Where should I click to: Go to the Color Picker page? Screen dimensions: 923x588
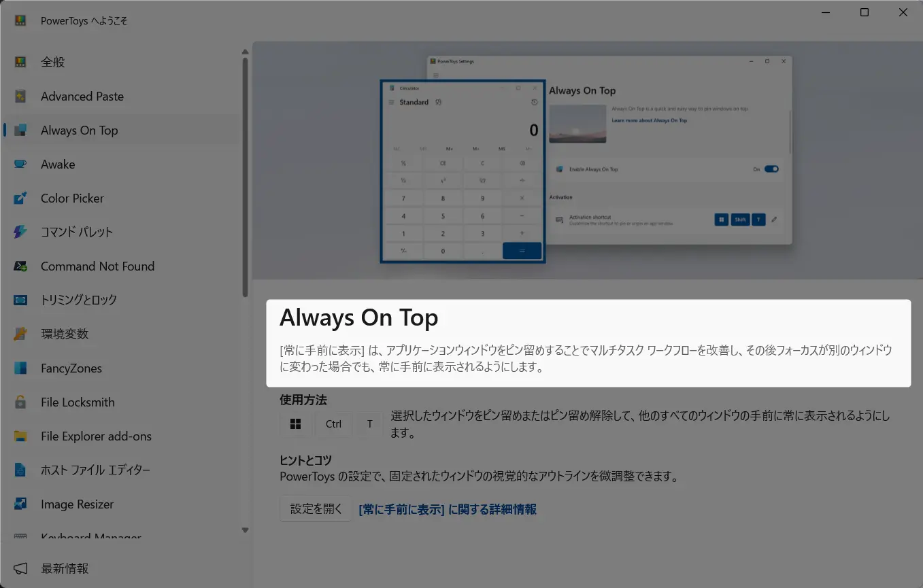[120, 198]
